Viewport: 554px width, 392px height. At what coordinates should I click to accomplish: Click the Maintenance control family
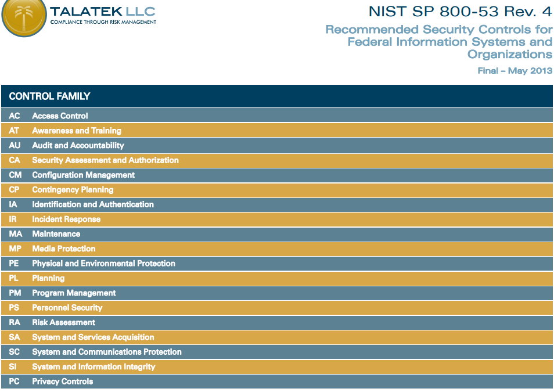pos(56,234)
